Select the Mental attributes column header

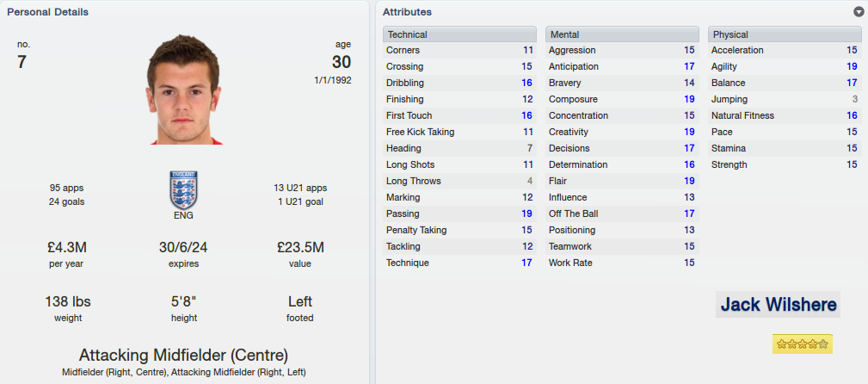coord(622,34)
